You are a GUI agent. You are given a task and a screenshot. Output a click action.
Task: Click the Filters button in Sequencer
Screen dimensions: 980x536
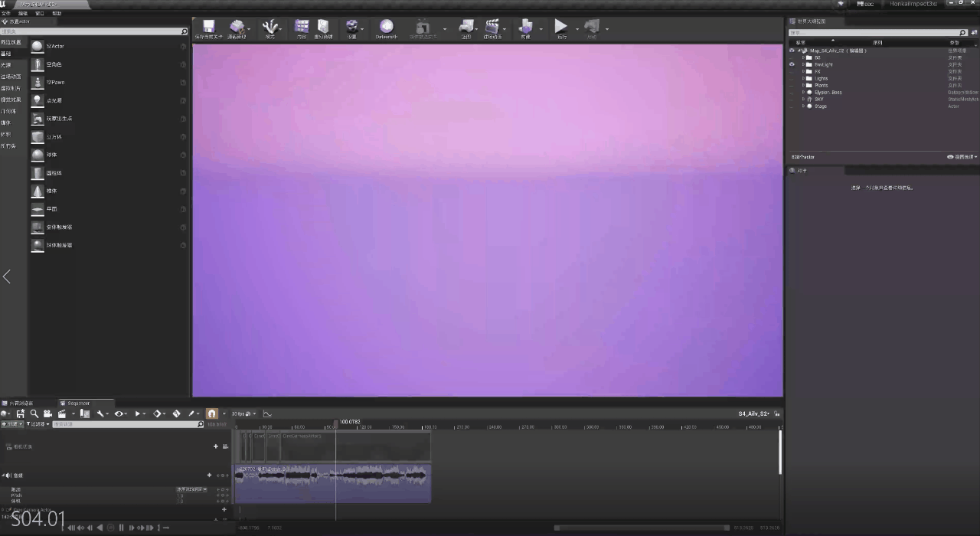click(x=38, y=423)
